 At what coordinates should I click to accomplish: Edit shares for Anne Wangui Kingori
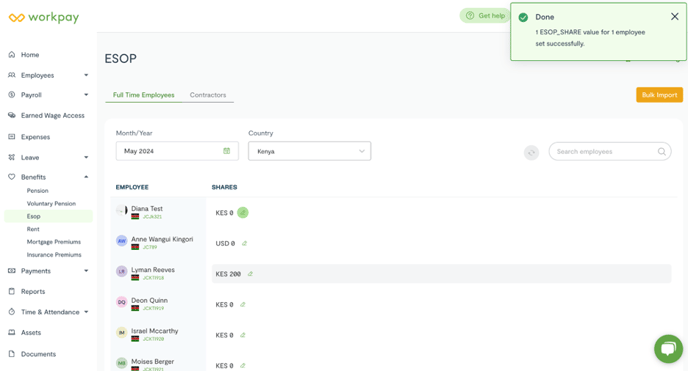pyautogui.click(x=244, y=243)
